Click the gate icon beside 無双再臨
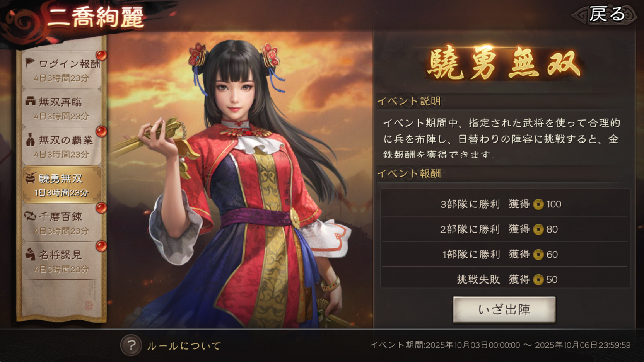The image size is (644, 362). tap(30, 101)
